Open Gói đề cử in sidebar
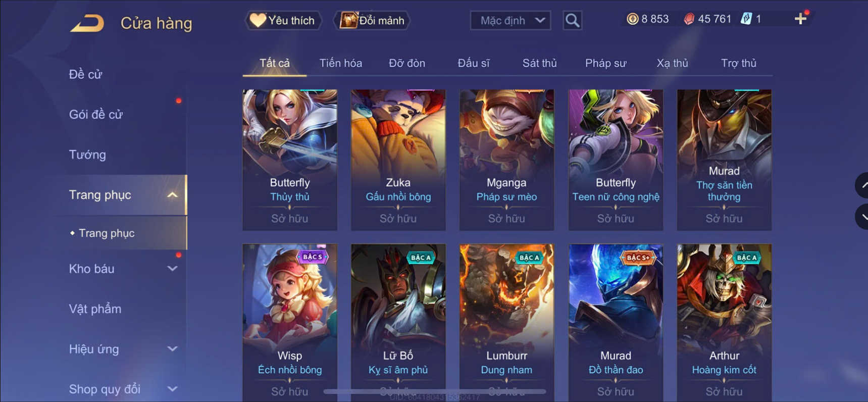This screenshot has height=402, width=868. (x=96, y=115)
